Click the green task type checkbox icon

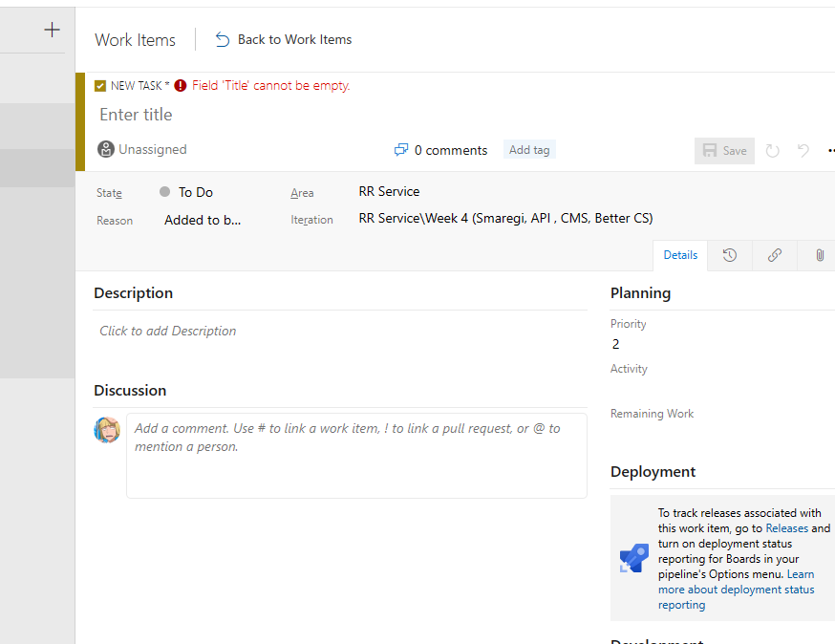pos(99,85)
